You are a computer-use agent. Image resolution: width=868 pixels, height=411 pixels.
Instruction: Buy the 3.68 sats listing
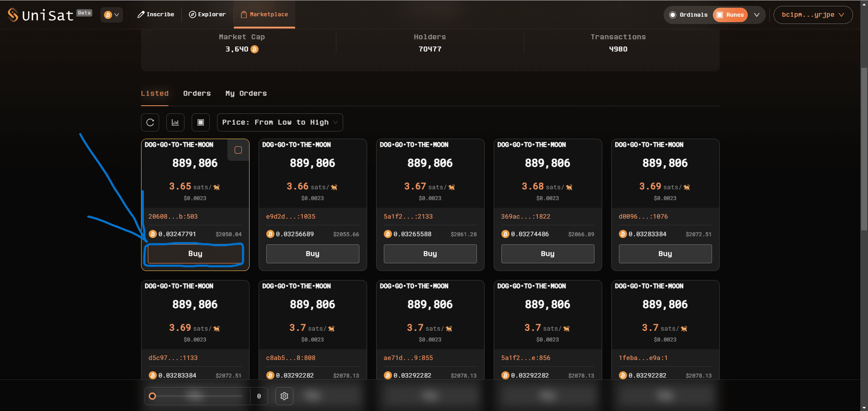coord(547,254)
